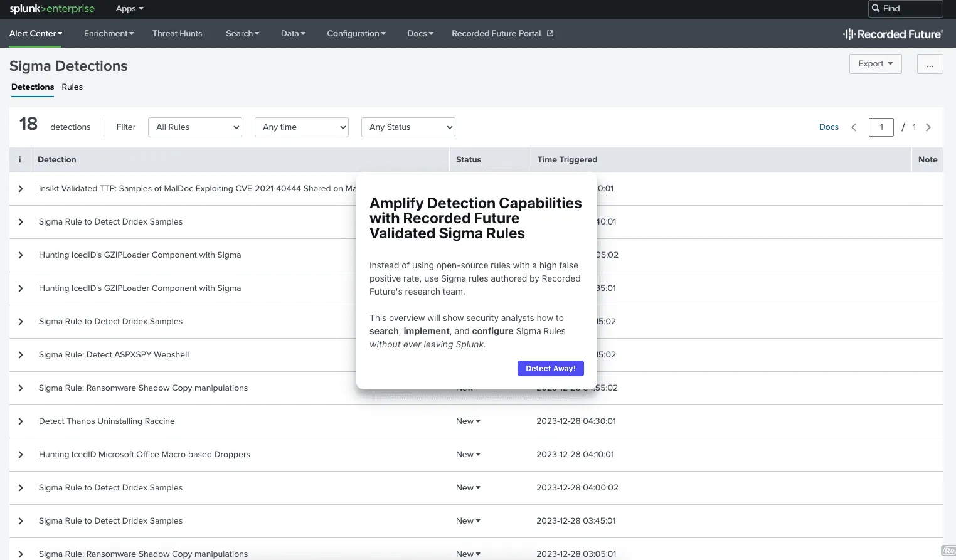Image resolution: width=956 pixels, height=560 pixels.
Task: Click 'Hunting IcedID Microsoft Office Macro-based Droppers' text
Action: (x=144, y=455)
